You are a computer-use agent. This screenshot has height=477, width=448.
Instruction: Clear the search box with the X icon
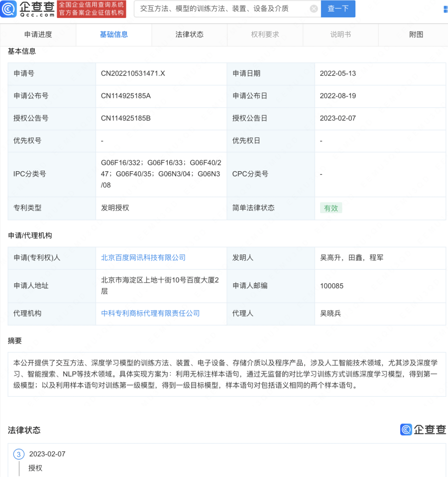pyautogui.click(x=314, y=8)
